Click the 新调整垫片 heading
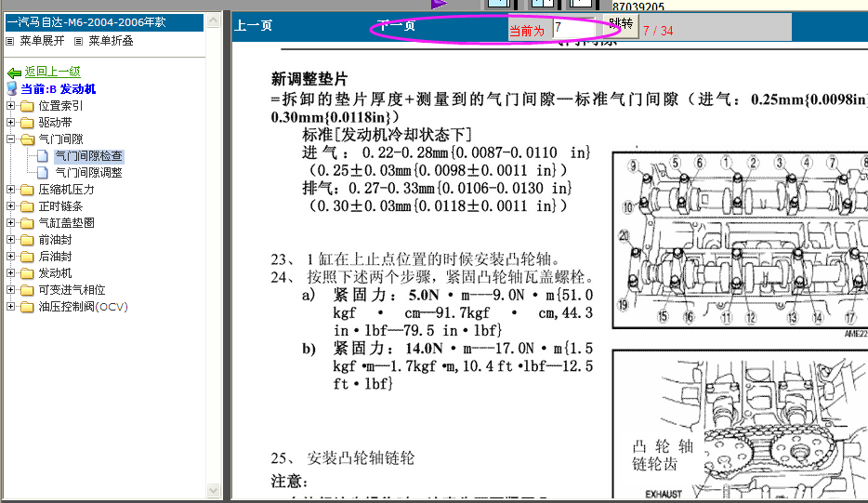Viewport: 868px width, 503px height. pyautogui.click(x=309, y=79)
